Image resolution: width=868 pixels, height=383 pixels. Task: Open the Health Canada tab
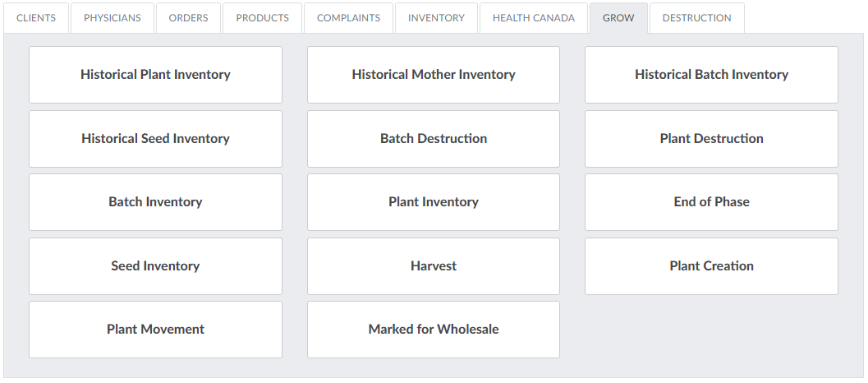click(534, 18)
